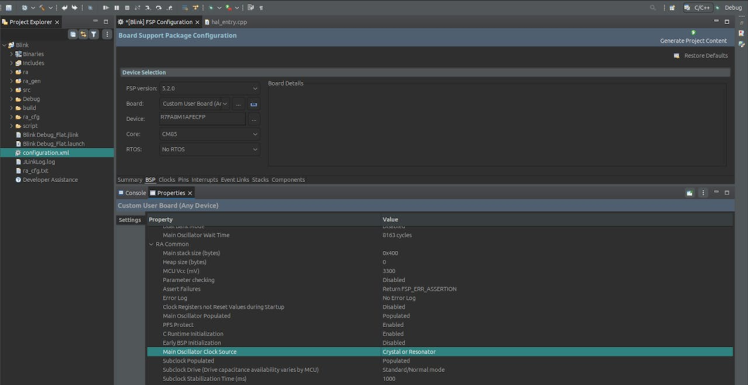Click the Suspend (pause) icon in toolbar
This screenshot has width=748, height=385.
(x=116, y=8)
